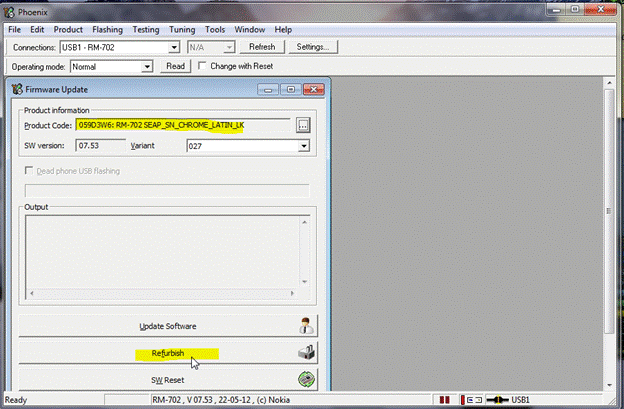Expand the Variant dropdown showing 027
624x409 pixels.
[x=304, y=146]
